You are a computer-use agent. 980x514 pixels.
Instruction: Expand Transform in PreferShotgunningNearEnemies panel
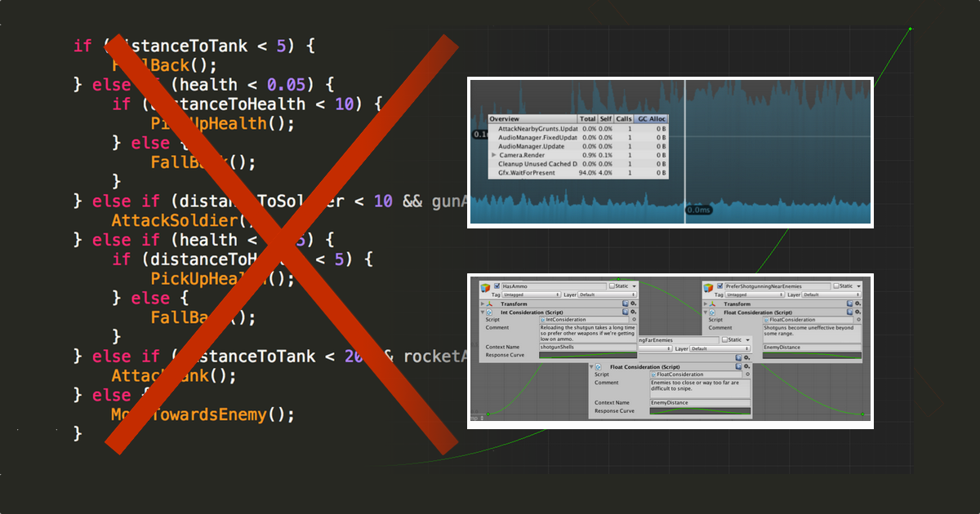coord(705,304)
